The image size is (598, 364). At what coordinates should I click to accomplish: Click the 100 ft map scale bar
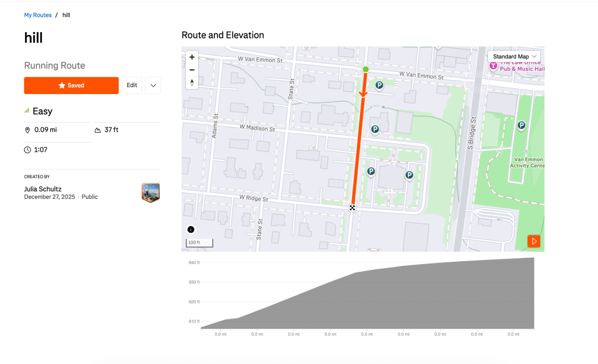tap(200, 242)
